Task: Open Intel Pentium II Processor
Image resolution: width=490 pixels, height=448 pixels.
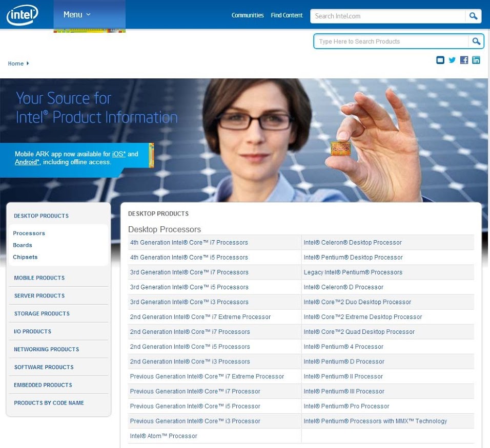Action: pyautogui.click(x=343, y=376)
